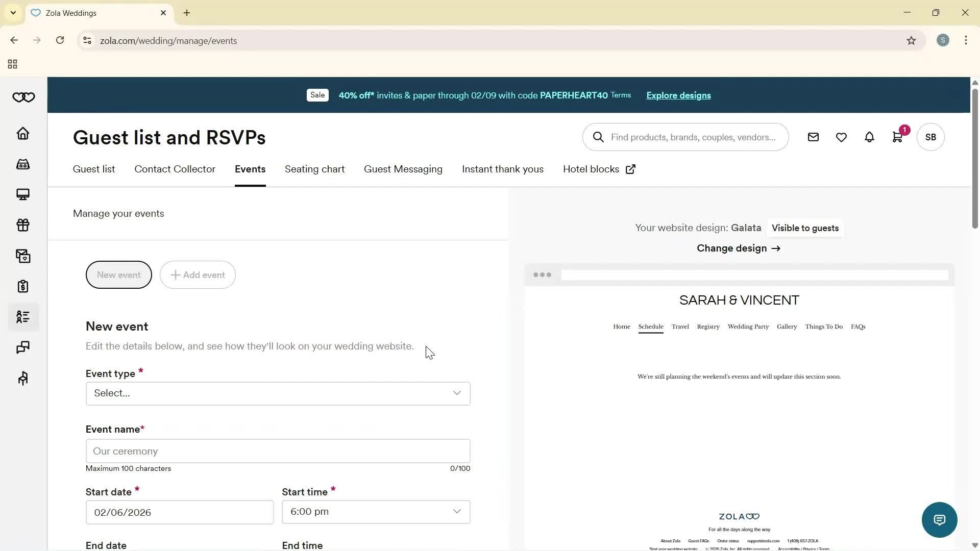Open the shopping cart with badge
Viewport: 980px width, 551px height.
click(897, 137)
